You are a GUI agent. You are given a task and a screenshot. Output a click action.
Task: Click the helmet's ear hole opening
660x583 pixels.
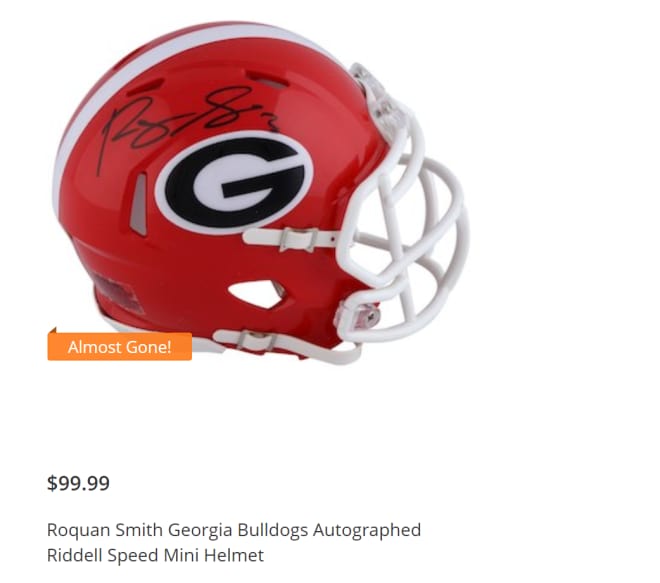(x=256, y=294)
